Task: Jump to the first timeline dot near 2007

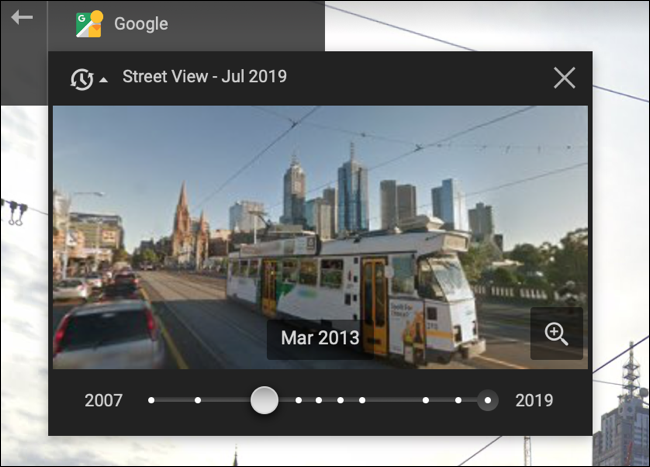Action: tap(151, 400)
